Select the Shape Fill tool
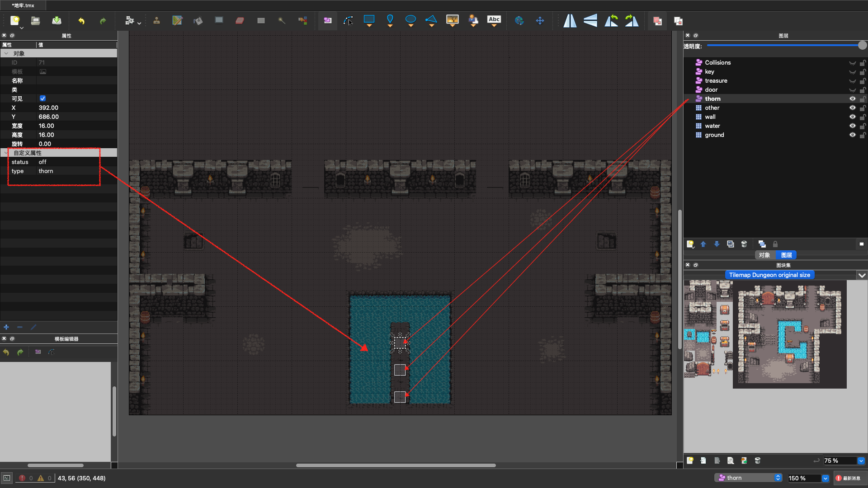The image size is (868, 488). pyautogui.click(x=219, y=20)
